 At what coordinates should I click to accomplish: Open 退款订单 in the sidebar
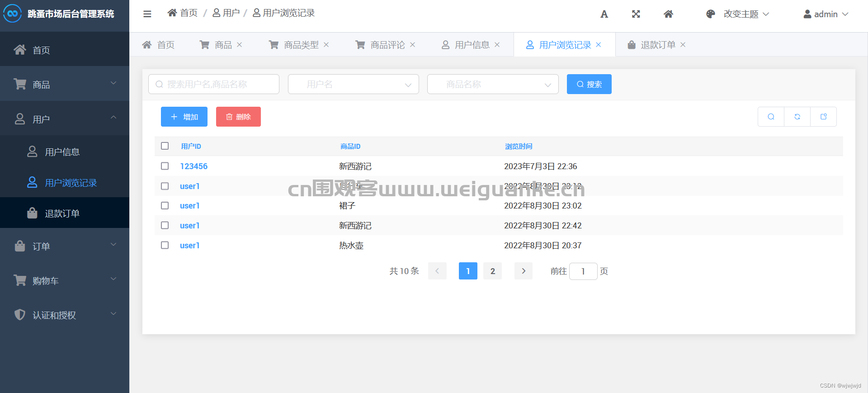65,213
